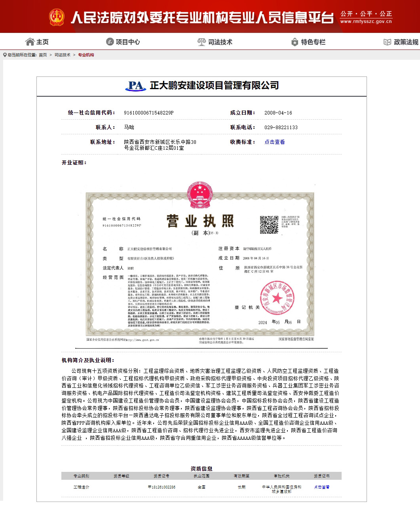Click the house icon beside 主页
Screen dimensions: 420x519
(30, 42)
